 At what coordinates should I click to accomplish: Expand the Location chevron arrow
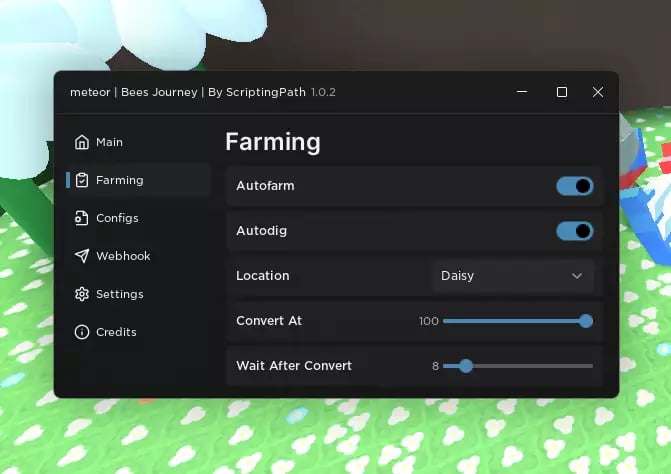pos(577,276)
